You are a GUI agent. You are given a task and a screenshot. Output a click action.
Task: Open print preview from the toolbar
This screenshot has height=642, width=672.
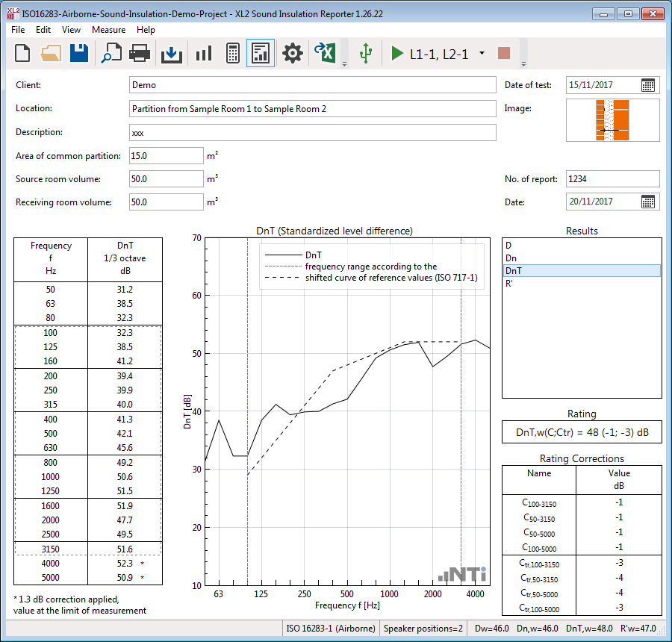point(111,54)
